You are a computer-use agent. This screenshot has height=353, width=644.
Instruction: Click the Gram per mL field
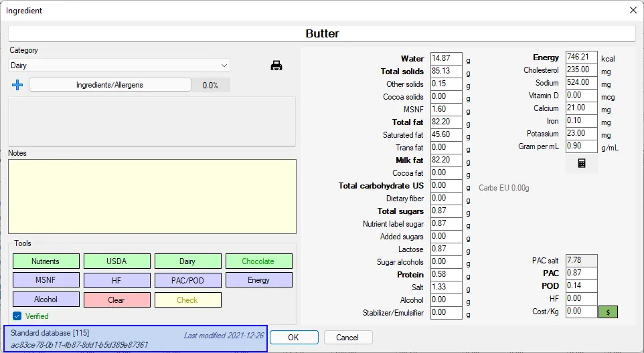click(581, 146)
